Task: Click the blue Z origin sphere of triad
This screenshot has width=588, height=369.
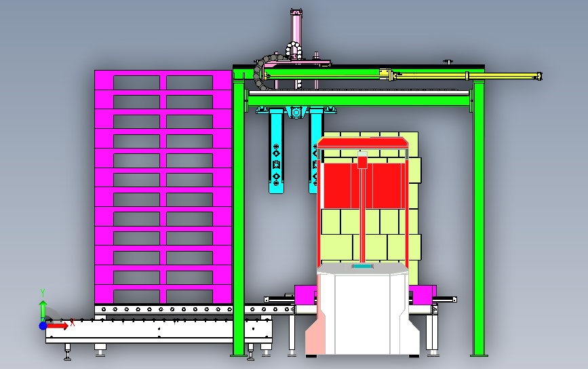Action: point(43,326)
